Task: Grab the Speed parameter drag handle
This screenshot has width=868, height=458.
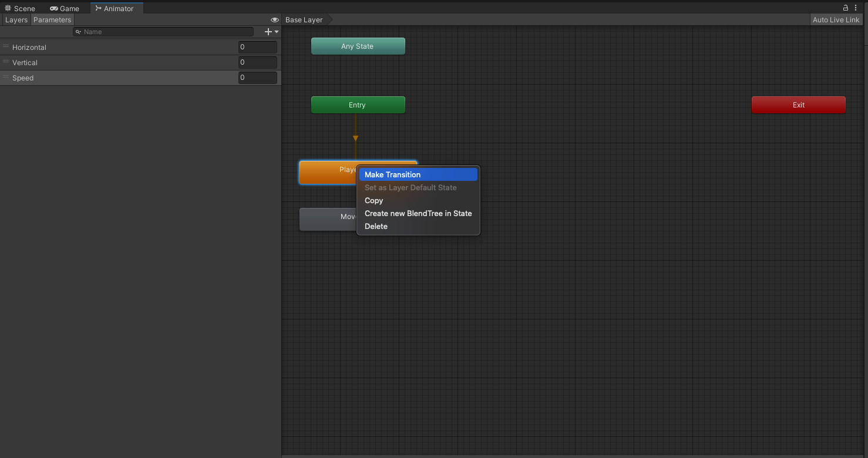Action: pos(6,78)
